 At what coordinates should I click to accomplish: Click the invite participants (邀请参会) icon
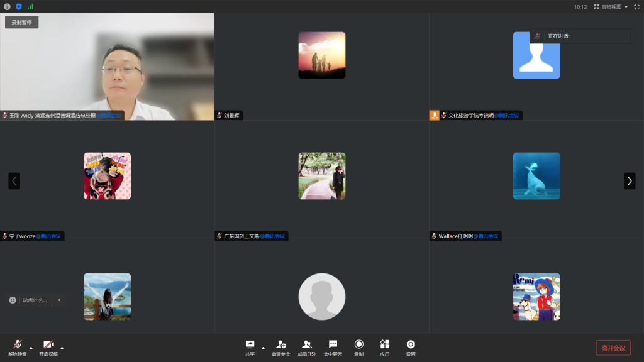coord(280,346)
